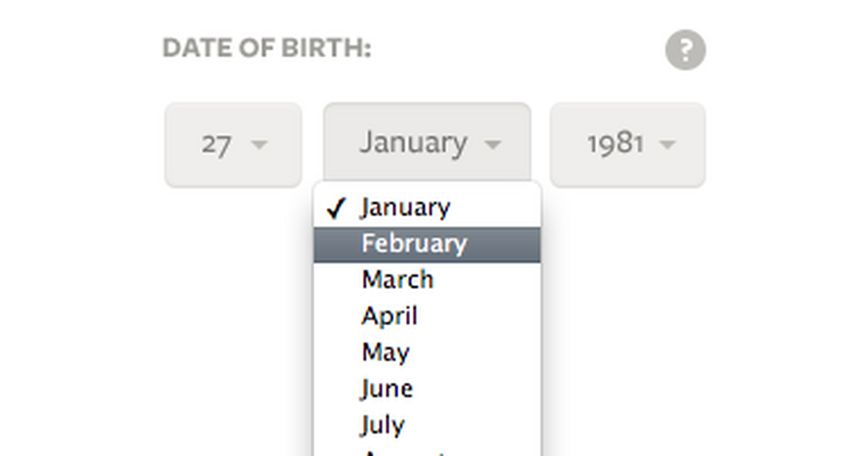
Task: Click the checkmark beside January
Action: (x=336, y=208)
